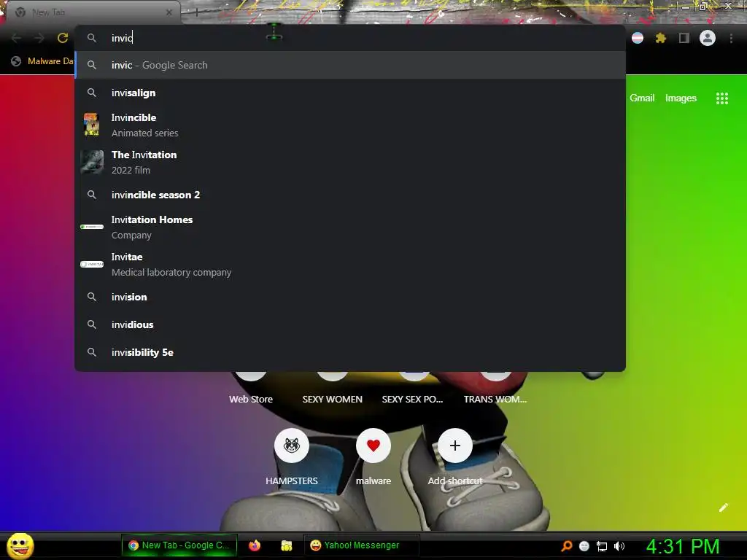This screenshot has width=747, height=560.
Task: Switch to New Tab - Google Chrome taskbar item
Action: click(179, 545)
